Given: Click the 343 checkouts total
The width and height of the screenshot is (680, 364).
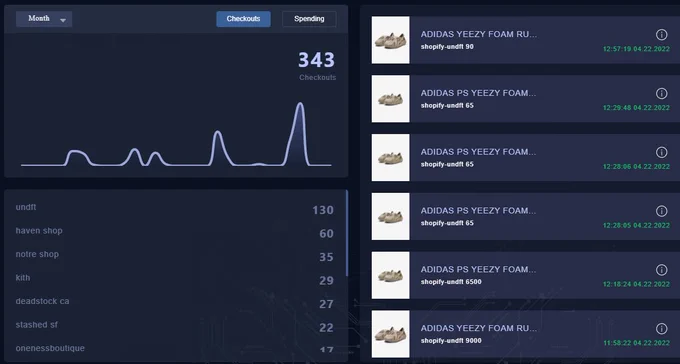Looking at the screenshot, I should click(x=317, y=60).
